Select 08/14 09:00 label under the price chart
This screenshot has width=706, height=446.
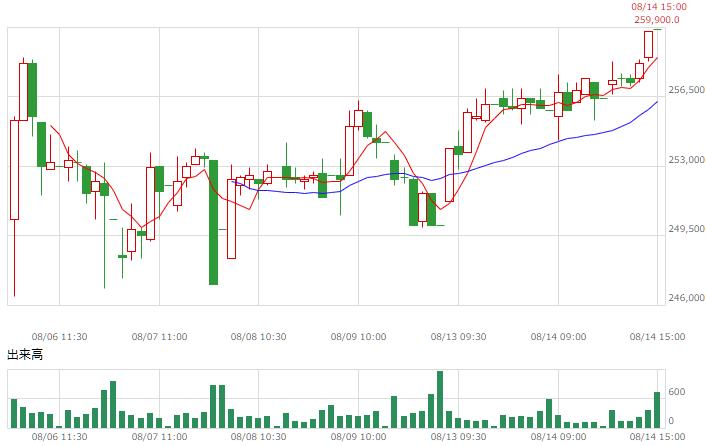point(558,337)
